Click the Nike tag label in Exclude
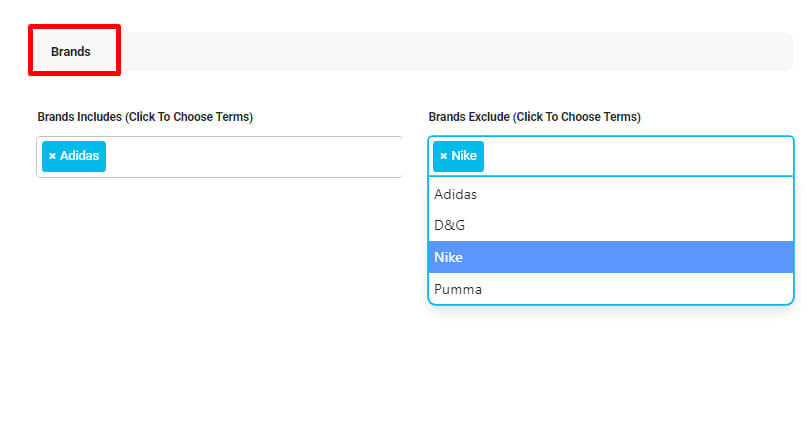The height and width of the screenshot is (422, 807). click(464, 156)
